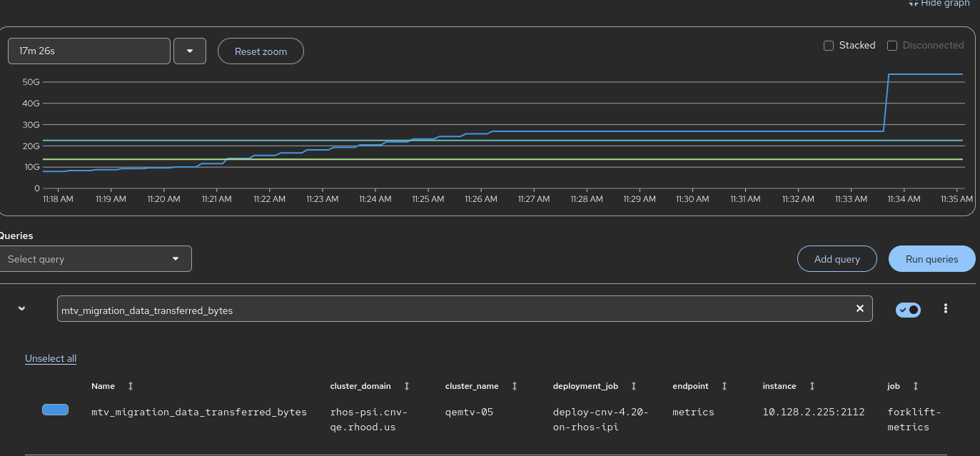
Task: Click the 10.128.2.225:2112 instance cell
Action: (x=814, y=412)
